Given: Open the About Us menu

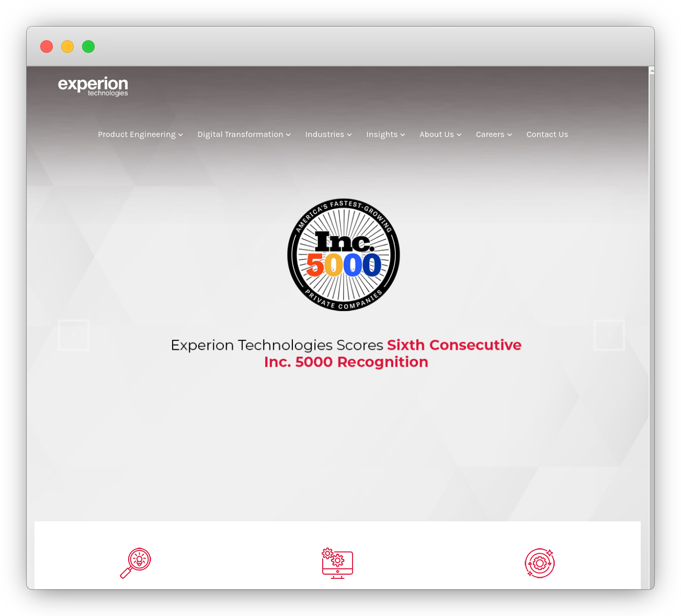Looking at the screenshot, I should click(x=440, y=134).
